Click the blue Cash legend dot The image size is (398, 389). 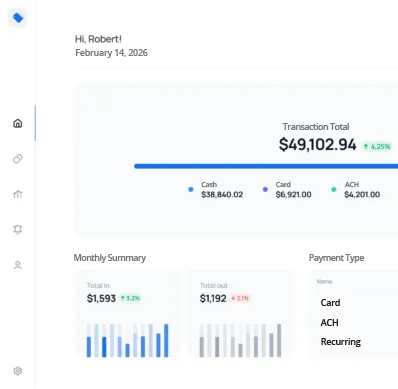point(191,189)
